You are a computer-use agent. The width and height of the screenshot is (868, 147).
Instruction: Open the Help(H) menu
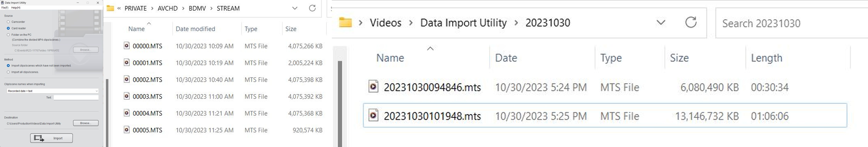click(16, 8)
